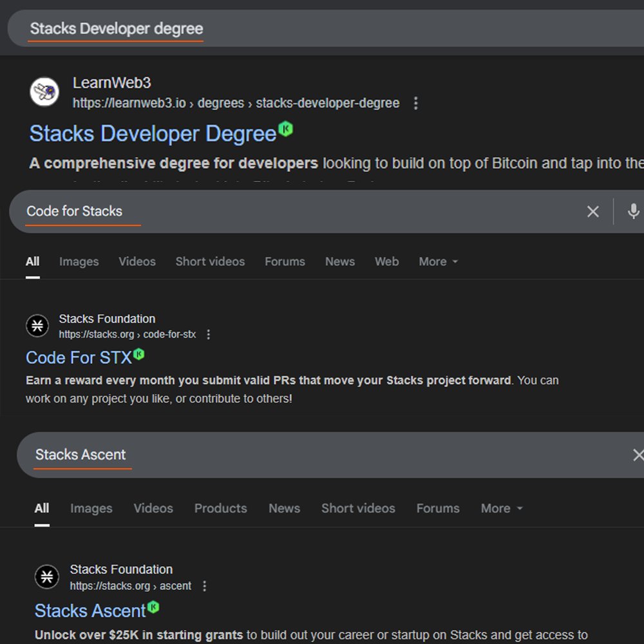Click green badge beside Code For STX
This screenshot has height=644, width=644.
pos(139,354)
